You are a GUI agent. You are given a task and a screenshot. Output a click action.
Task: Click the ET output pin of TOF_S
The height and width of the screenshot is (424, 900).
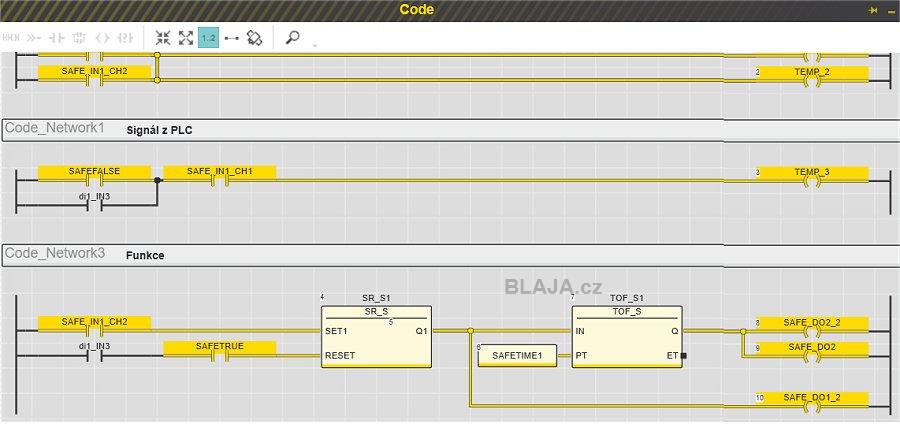[x=673, y=355]
